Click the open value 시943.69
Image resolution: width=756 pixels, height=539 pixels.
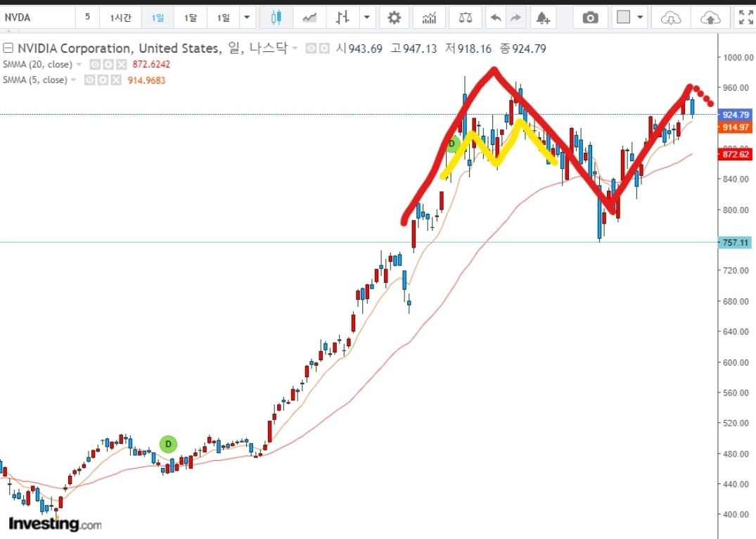pos(359,49)
